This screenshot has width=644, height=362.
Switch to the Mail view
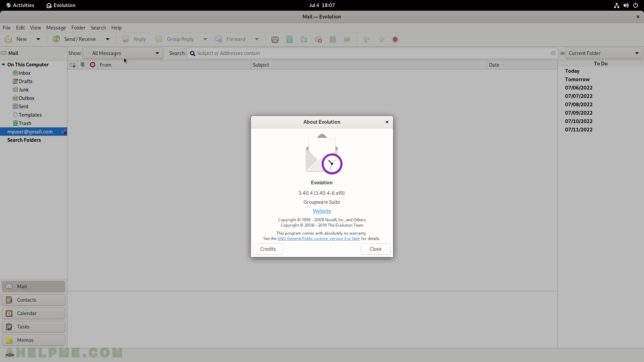pos(34,287)
